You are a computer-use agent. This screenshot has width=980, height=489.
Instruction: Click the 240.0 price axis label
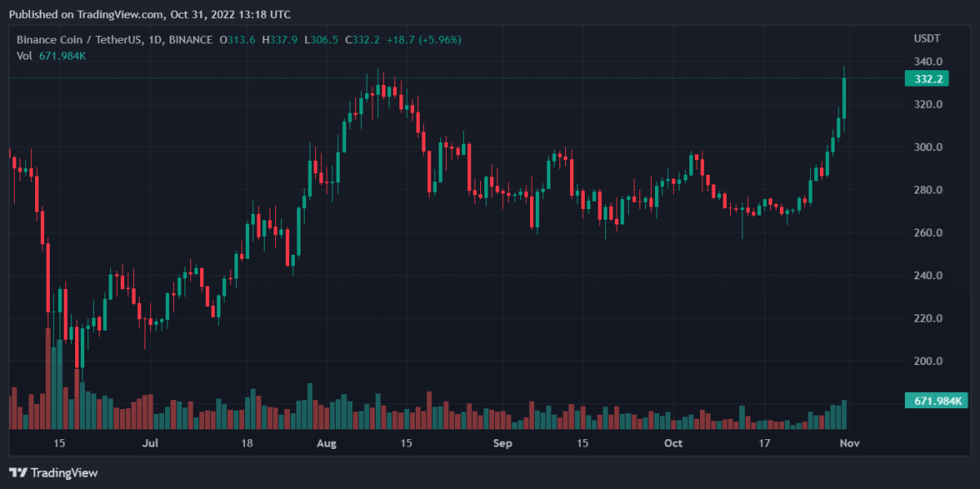click(929, 276)
